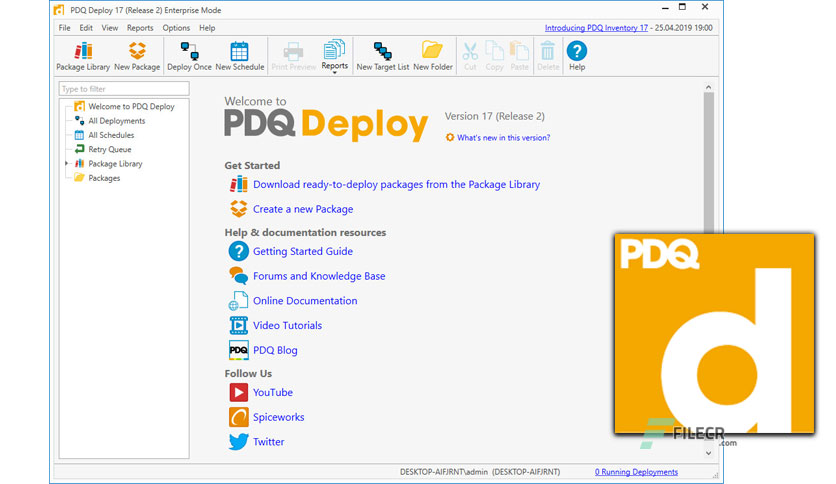This screenshot has height=484, width=836.
Task: Click the YouTube play icon
Action: point(238,392)
